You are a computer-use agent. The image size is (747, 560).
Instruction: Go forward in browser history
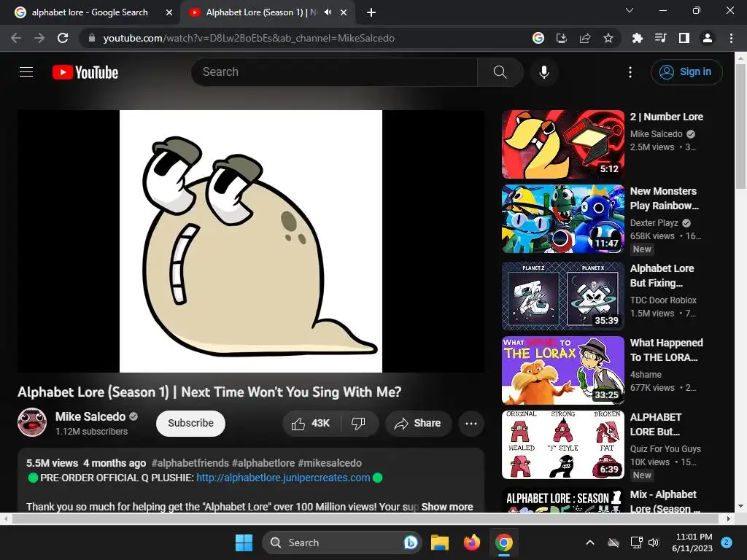tap(39, 38)
